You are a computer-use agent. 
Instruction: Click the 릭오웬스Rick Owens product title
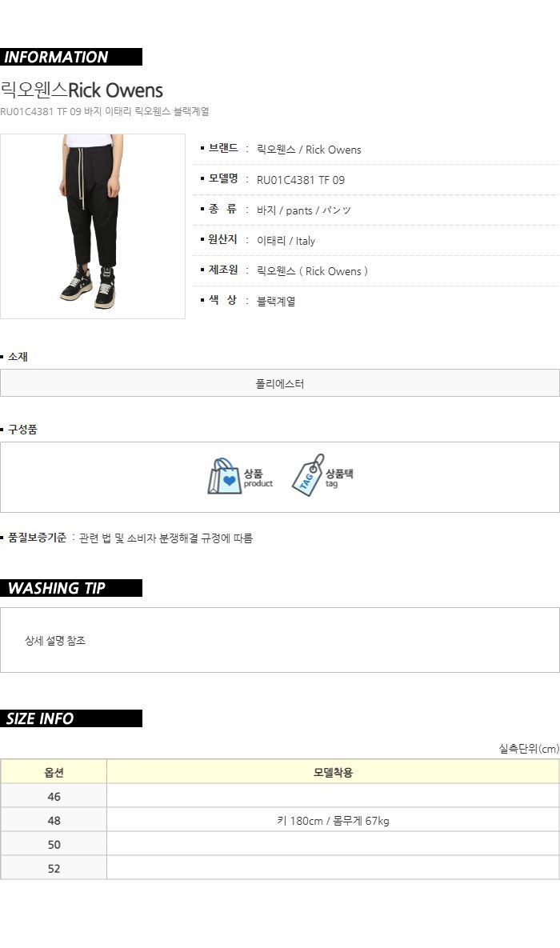pos(82,90)
